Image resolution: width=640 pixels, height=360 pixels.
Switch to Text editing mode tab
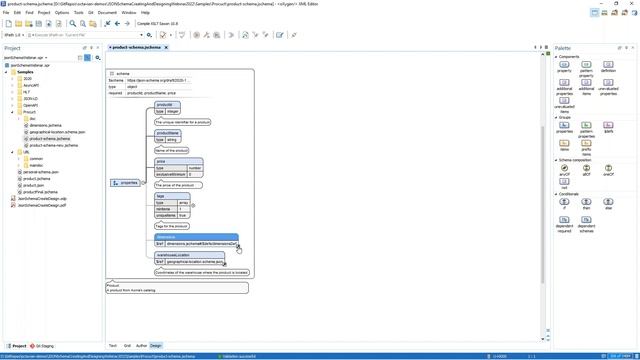coord(113,346)
